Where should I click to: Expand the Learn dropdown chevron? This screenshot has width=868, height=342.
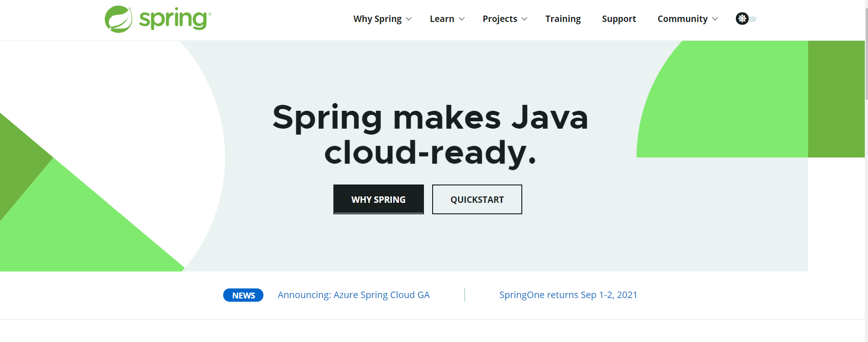point(461,19)
